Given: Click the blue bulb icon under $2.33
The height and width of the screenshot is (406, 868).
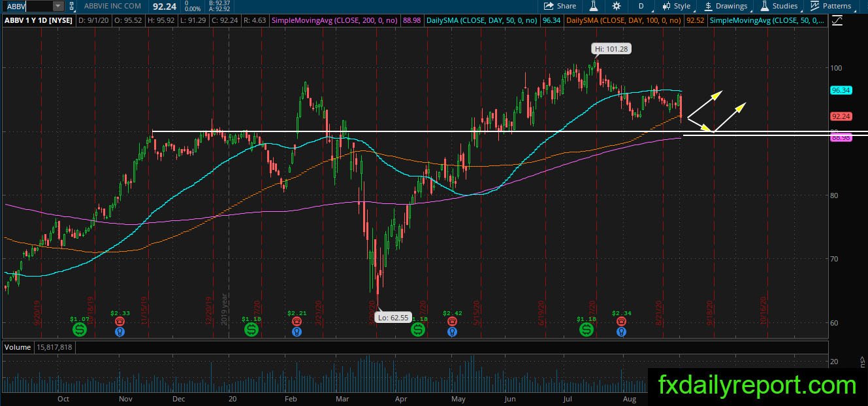Looking at the screenshot, I should pyautogui.click(x=120, y=332).
